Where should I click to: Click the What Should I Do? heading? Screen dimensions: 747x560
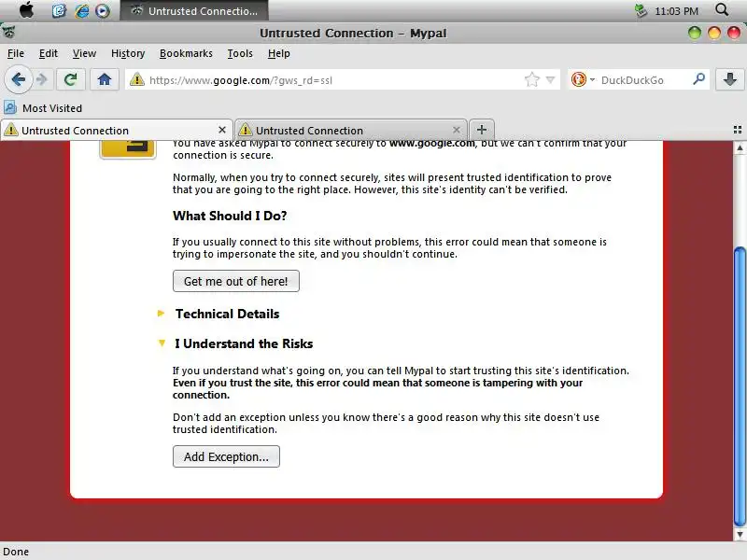click(x=230, y=216)
